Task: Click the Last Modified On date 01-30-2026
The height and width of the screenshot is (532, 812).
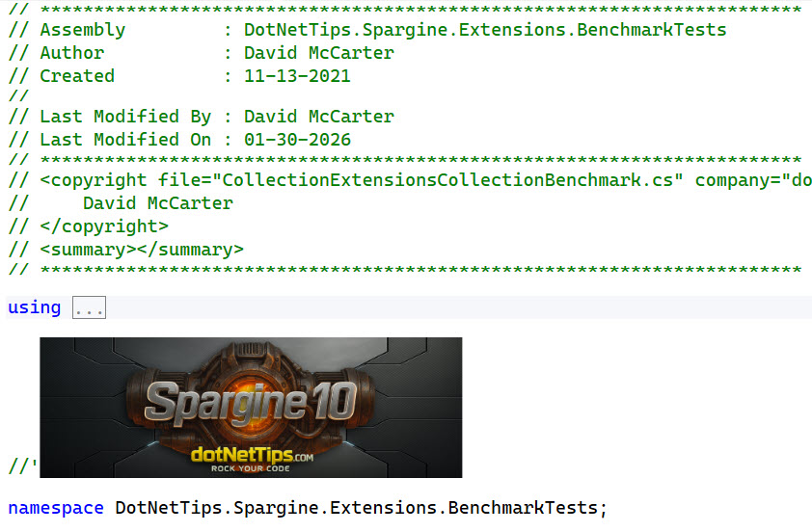Action: 297,140
